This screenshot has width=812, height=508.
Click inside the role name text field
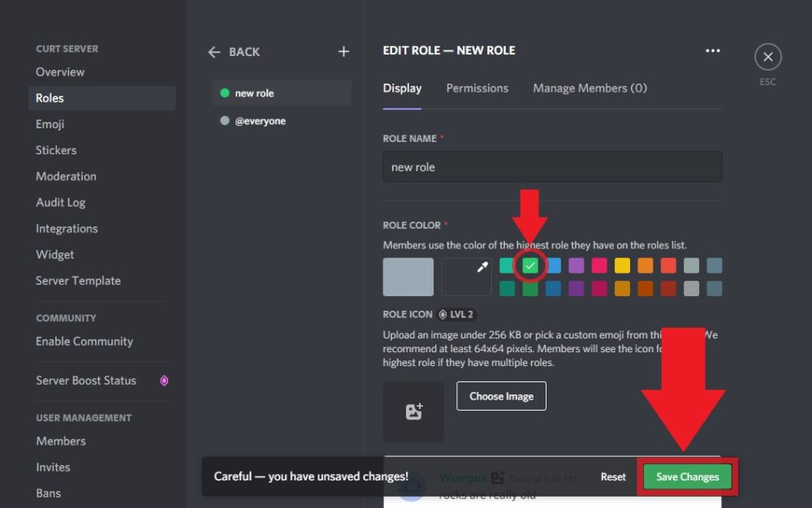click(x=552, y=166)
